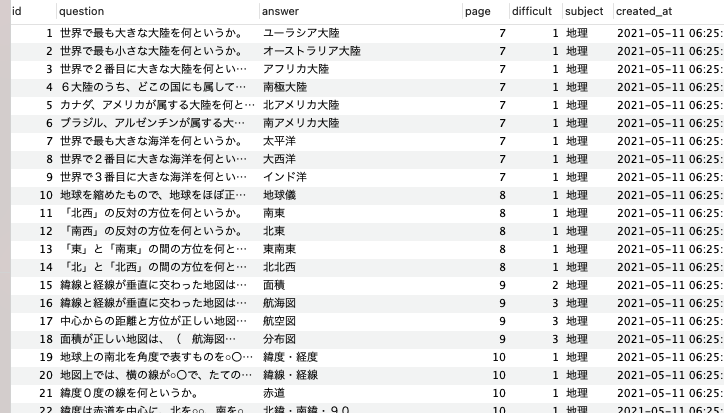Sort by the page column header

(x=477, y=11)
